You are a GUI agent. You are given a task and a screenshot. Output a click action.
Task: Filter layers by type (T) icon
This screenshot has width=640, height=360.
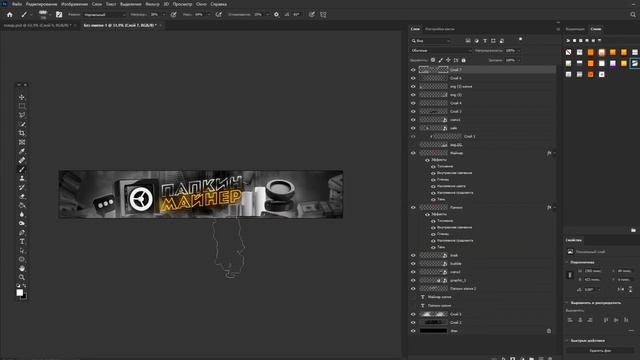[x=485, y=41]
